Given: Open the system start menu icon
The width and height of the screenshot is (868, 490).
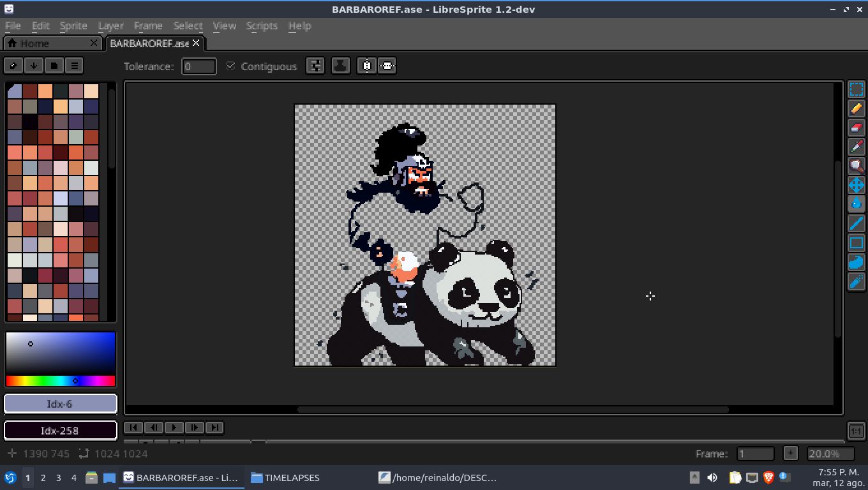Looking at the screenshot, I should pyautogui.click(x=10, y=477).
